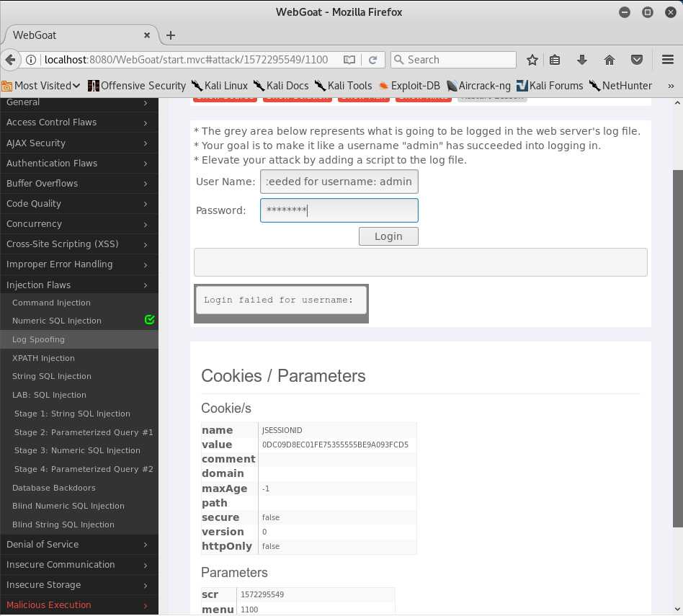Expand Access Control Flaws category
Image resolution: width=683 pixels, height=616 pixels.
point(79,122)
